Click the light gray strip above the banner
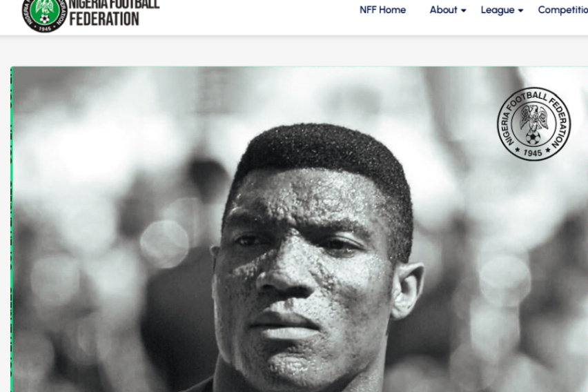The image size is (588, 392). point(294,51)
